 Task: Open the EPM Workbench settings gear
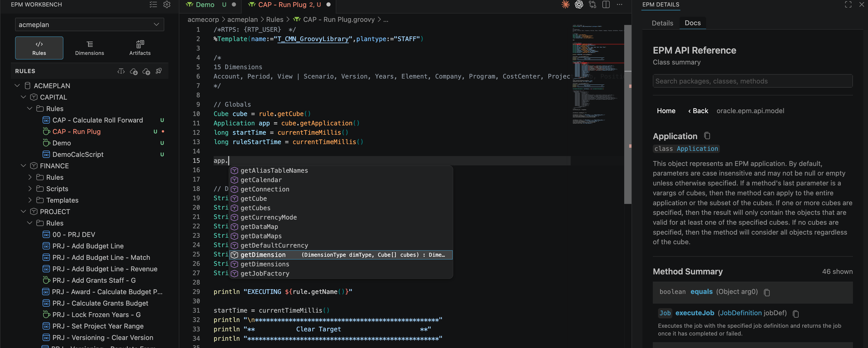[167, 4]
